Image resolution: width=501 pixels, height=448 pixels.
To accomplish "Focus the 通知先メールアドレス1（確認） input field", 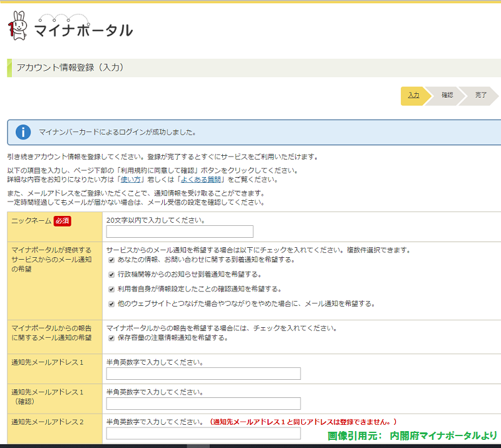I will coord(204,404).
